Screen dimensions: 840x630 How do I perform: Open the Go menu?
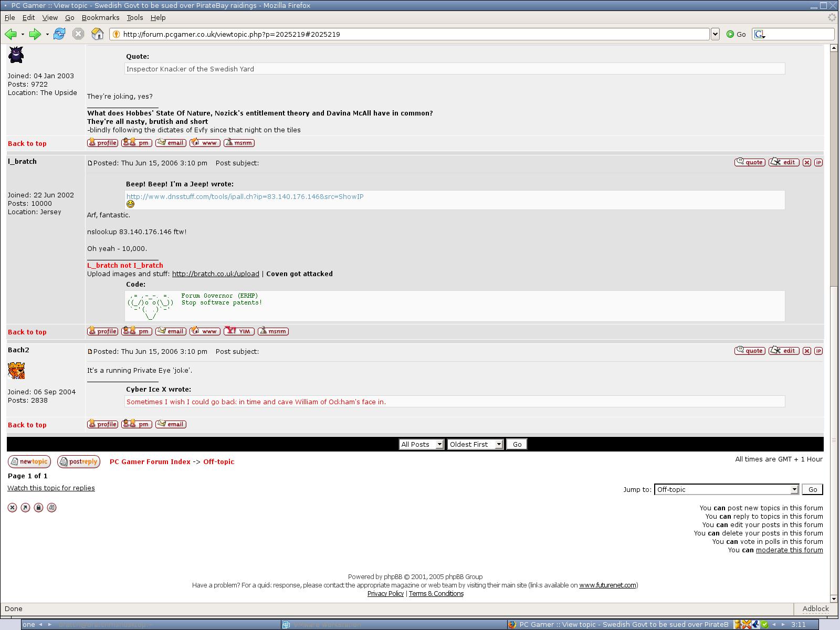coord(69,17)
